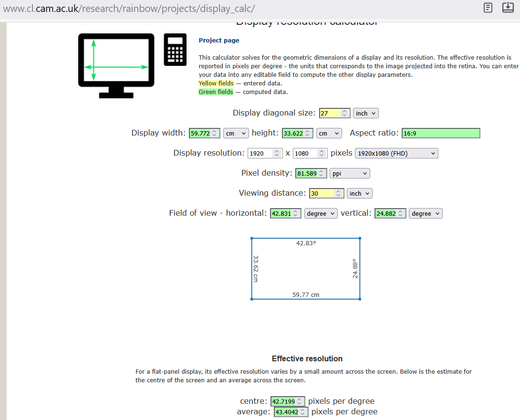
Task: Open horizontal field of view degree dropdown
Action: tap(321, 213)
